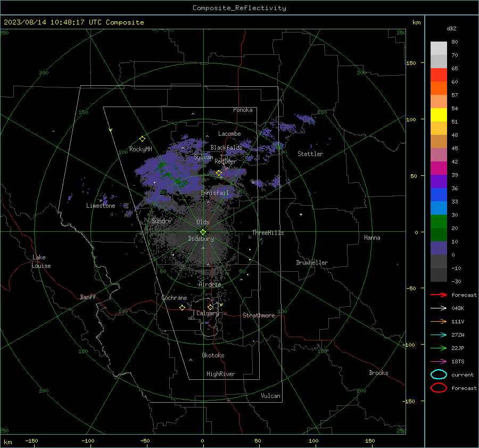Image resolution: width=479 pixels, height=448 pixels.
Task: Click the yellow diamond marker above Calgary
Action: pyautogui.click(x=210, y=307)
